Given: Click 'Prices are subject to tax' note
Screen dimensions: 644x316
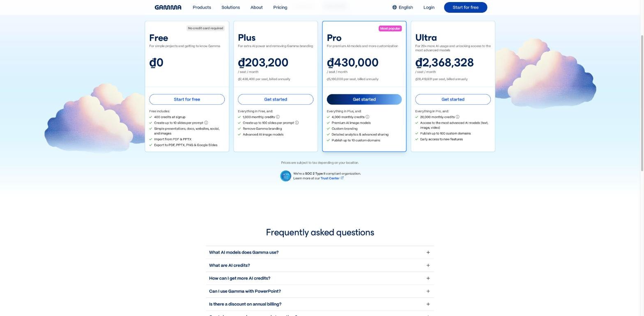Looking at the screenshot, I should click(x=320, y=163).
